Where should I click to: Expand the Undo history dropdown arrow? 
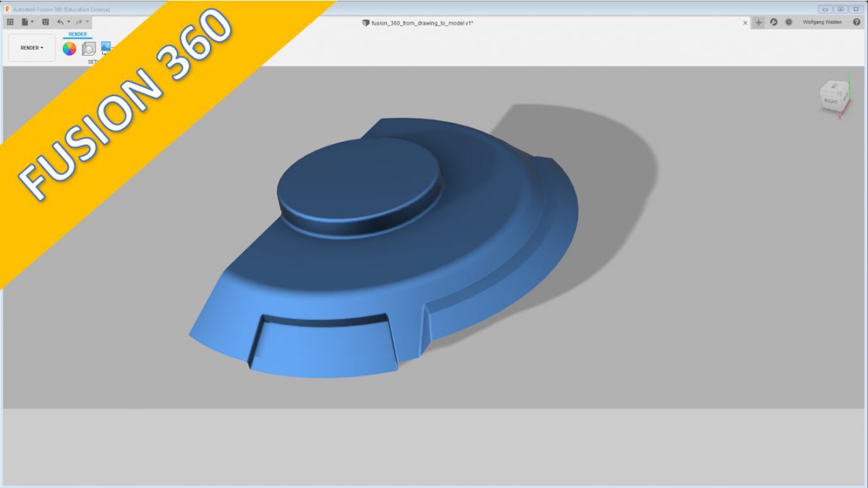pyautogui.click(x=69, y=22)
